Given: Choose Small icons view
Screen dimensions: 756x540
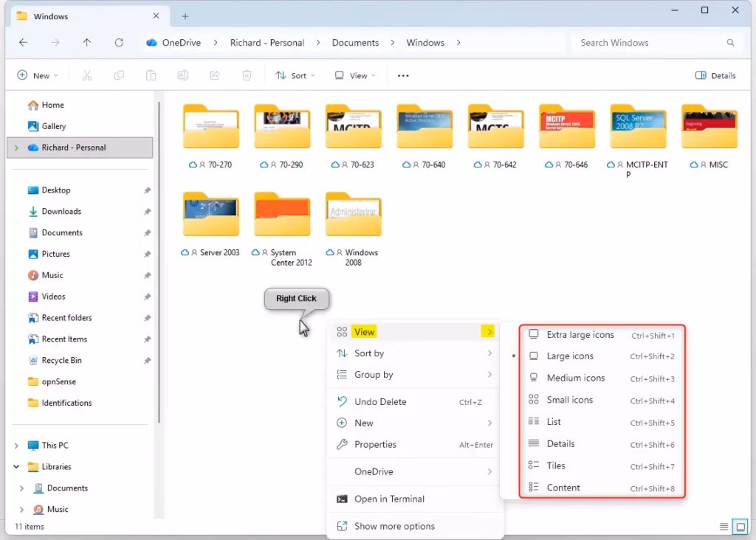Looking at the screenshot, I should [602, 400].
